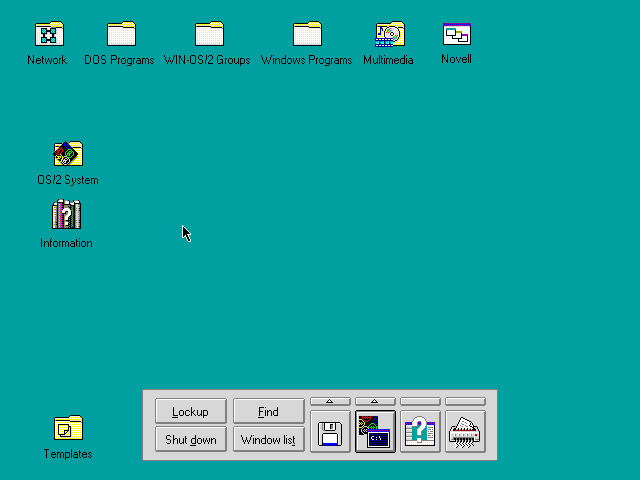Open the empty drawer above the help icon
This screenshot has height=480, width=640.
[420, 401]
